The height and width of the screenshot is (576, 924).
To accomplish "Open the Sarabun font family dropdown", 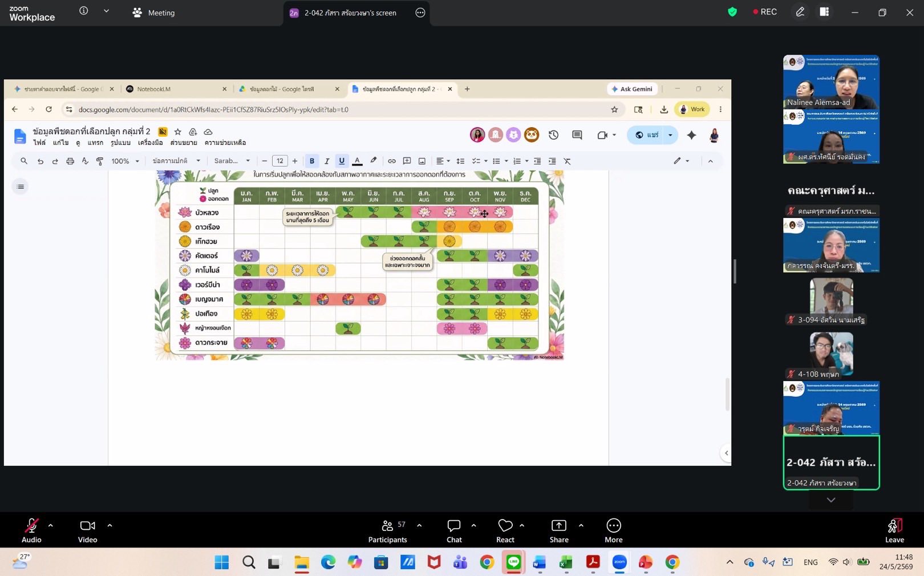I will (x=232, y=161).
